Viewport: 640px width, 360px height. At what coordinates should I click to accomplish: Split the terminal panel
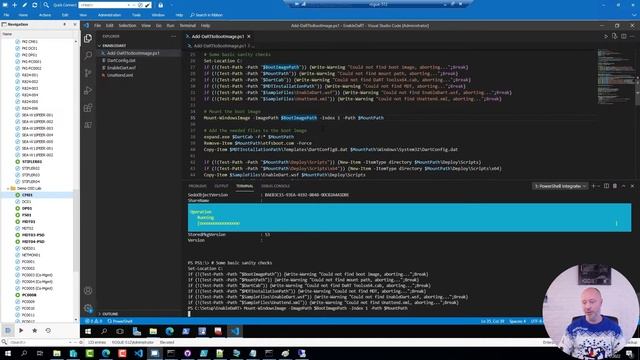click(x=606, y=186)
